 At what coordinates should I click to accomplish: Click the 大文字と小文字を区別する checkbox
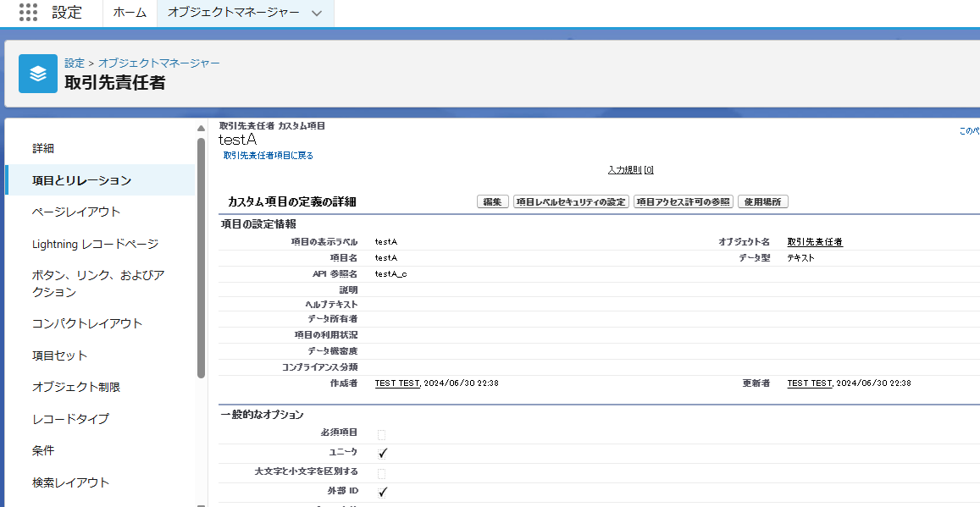pos(382,472)
